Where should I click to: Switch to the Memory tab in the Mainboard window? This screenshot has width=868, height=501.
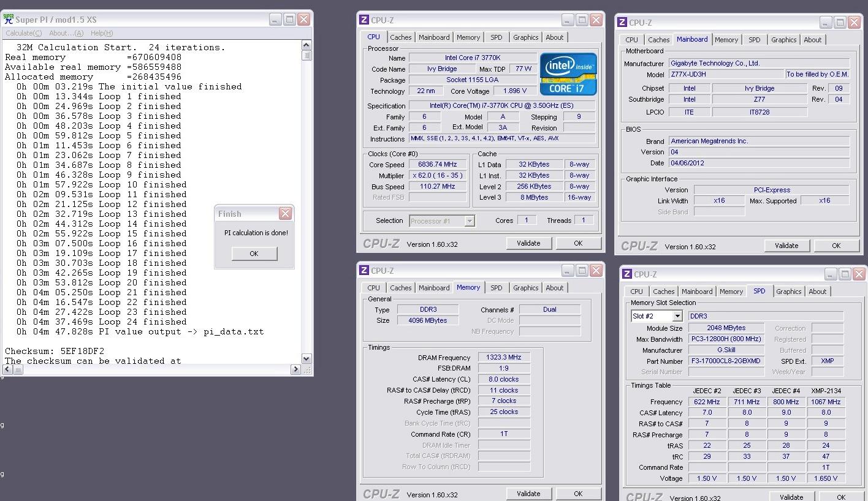pyautogui.click(x=726, y=40)
